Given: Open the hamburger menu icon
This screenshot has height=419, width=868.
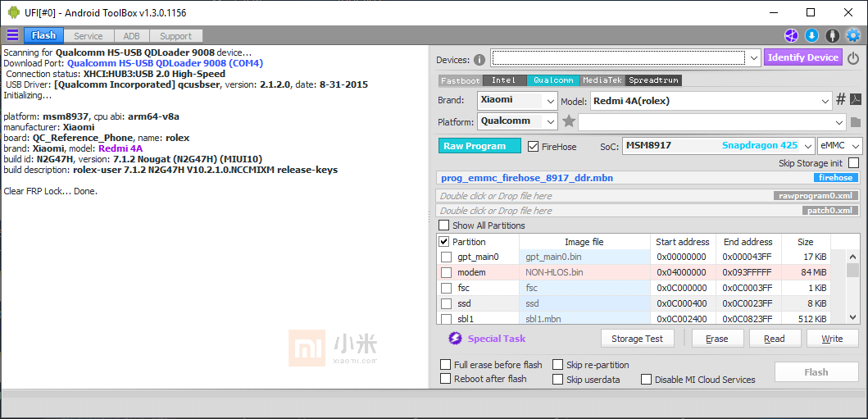Looking at the screenshot, I should pos(12,36).
